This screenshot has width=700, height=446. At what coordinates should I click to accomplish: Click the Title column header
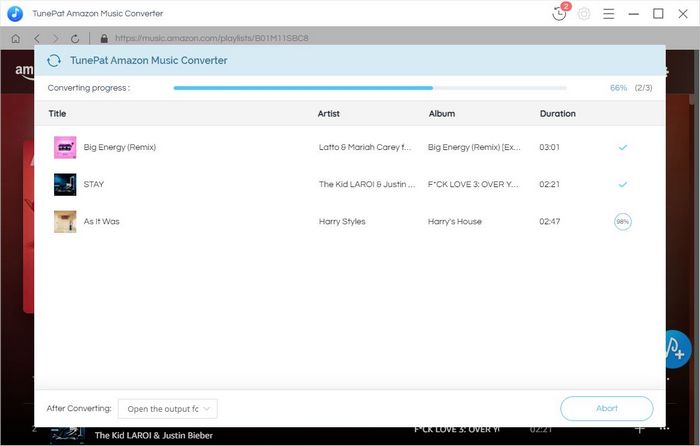(57, 113)
